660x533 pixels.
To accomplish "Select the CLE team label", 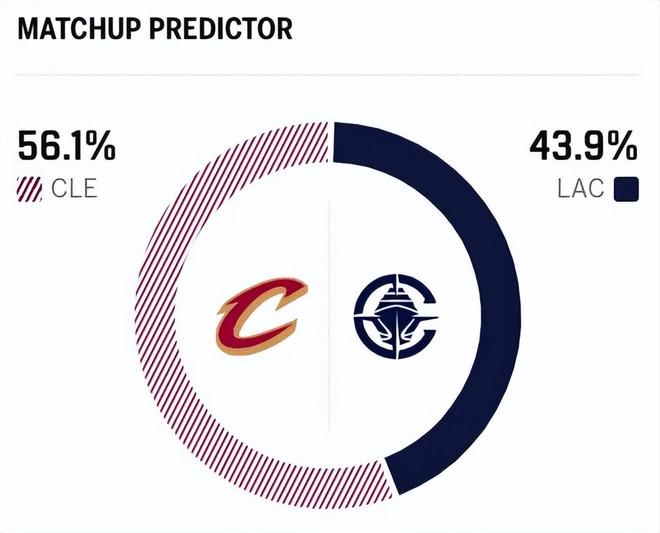I will click(x=74, y=188).
